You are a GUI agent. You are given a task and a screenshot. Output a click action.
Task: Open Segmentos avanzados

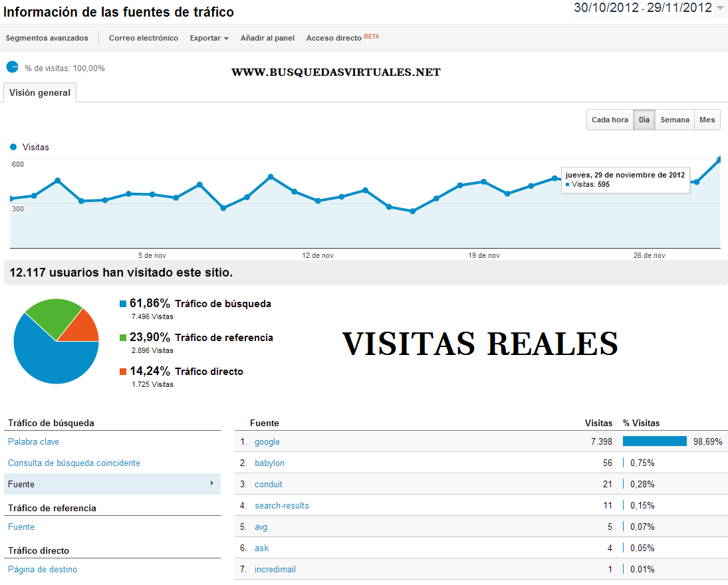[x=47, y=38]
